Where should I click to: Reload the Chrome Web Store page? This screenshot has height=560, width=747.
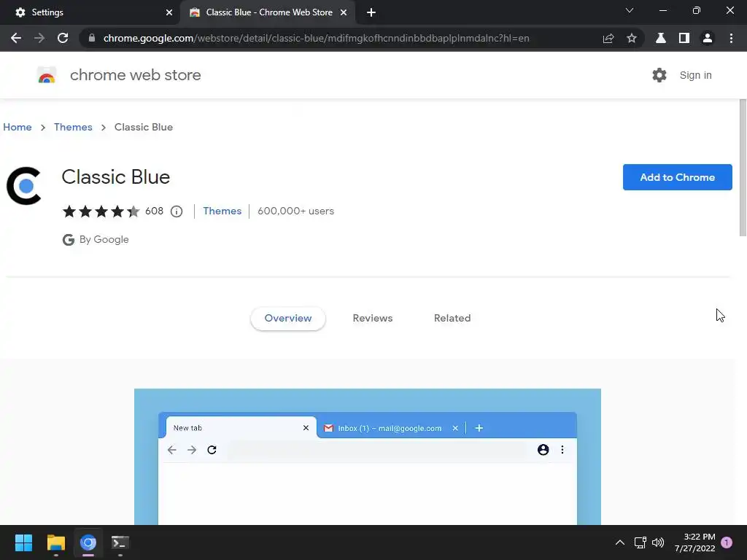63,38
